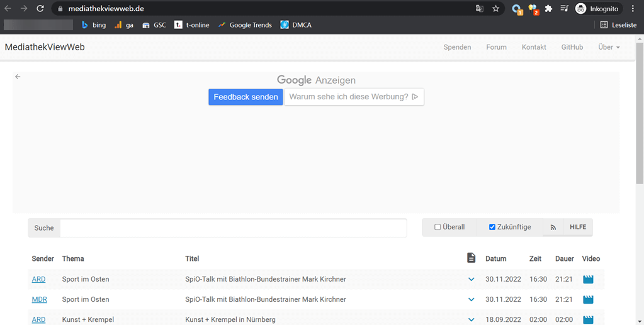
Task: Open the Spenden nav item
Action: point(457,47)
